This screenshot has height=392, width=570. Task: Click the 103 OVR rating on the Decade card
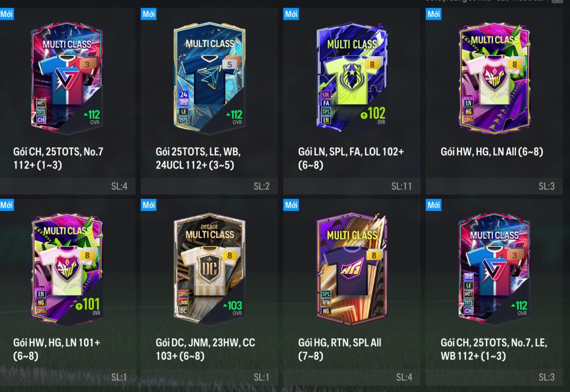click(233, 307)
